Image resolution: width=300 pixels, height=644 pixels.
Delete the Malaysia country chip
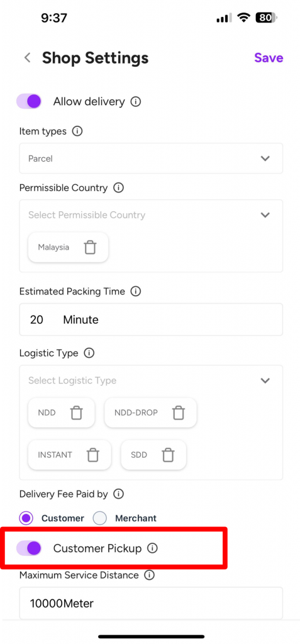(90, 247)
